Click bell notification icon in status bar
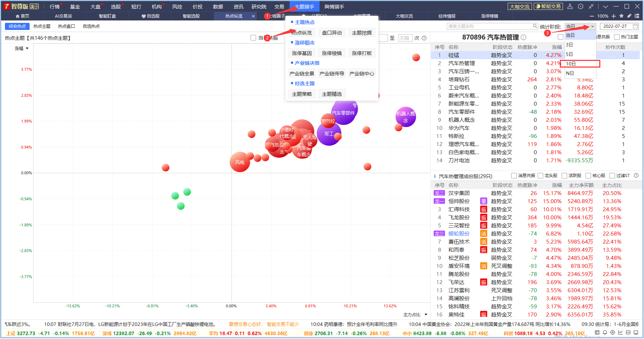 tap(605, 332)
